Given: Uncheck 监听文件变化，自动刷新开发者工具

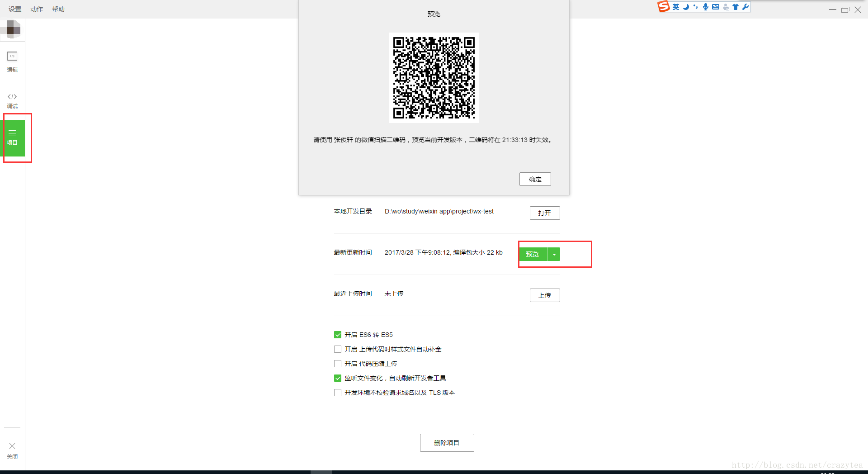Looking at the screenshot, I should (x=338, y=378).
